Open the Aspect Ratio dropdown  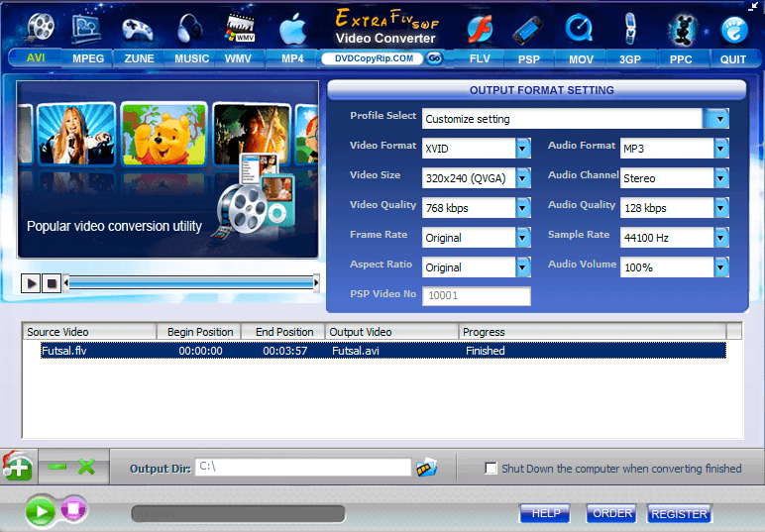[x=523, y=267]
